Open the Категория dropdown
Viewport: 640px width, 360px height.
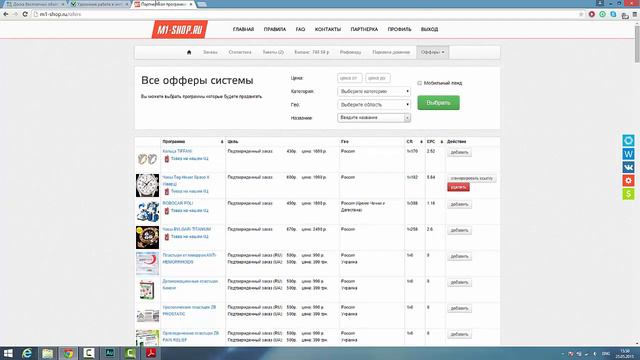[374, 91]
